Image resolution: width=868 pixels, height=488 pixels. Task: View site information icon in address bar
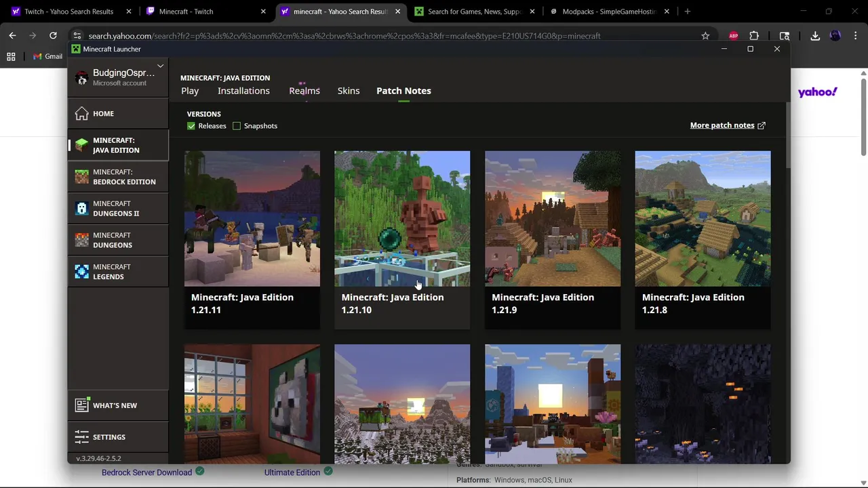tap(77, 36)
